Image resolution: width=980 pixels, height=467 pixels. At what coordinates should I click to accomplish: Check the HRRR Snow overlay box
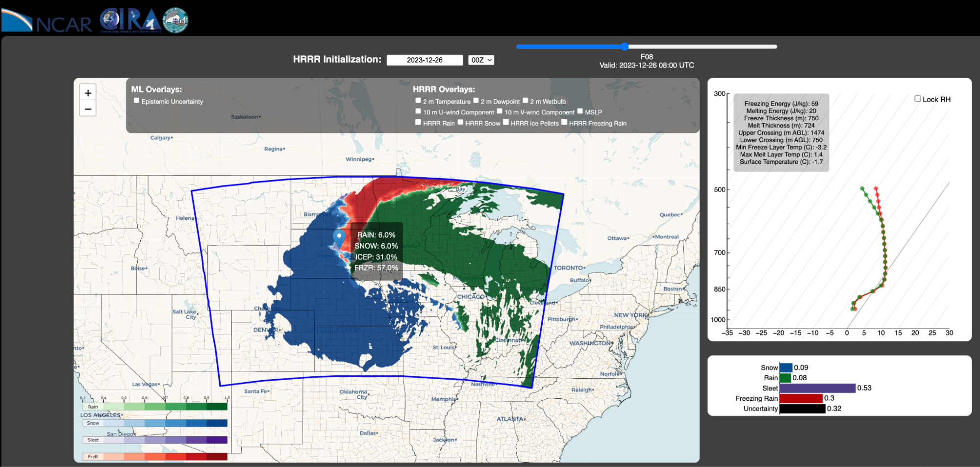460,122
